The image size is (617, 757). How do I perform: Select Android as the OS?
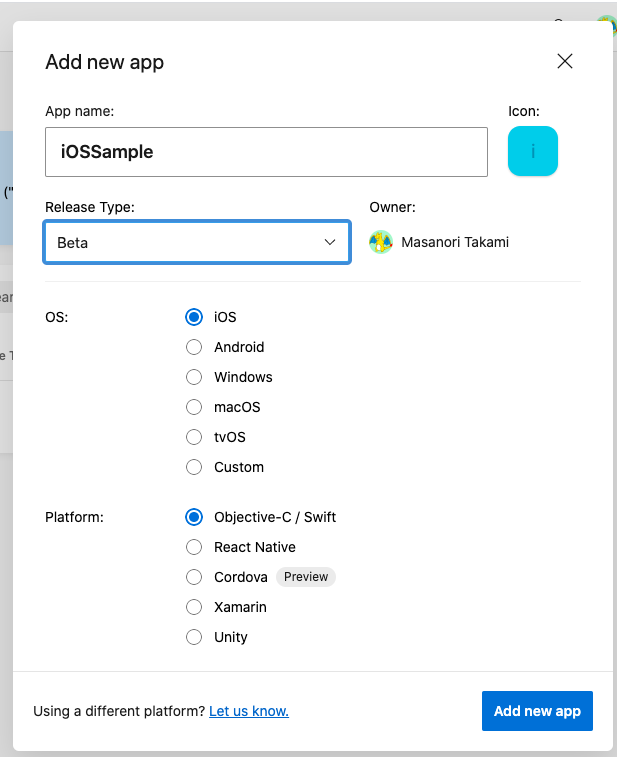(x=194, y=347)
